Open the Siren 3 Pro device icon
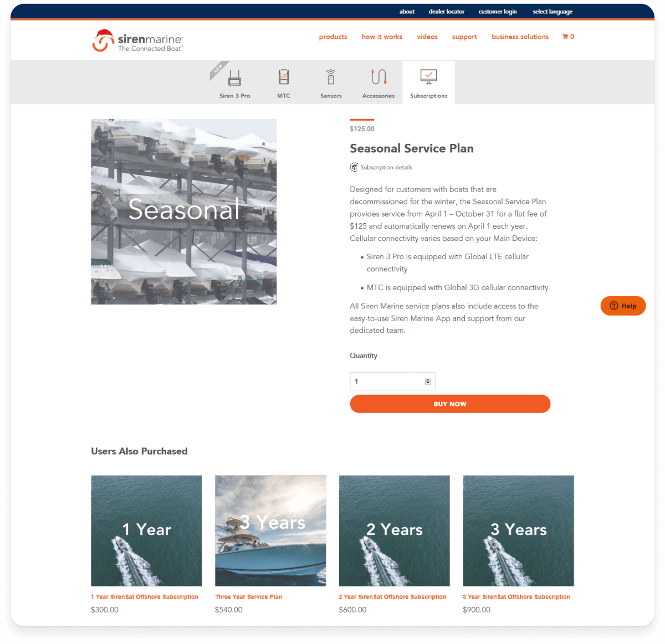Screen dimensions: 665x644 coord(235,78)
